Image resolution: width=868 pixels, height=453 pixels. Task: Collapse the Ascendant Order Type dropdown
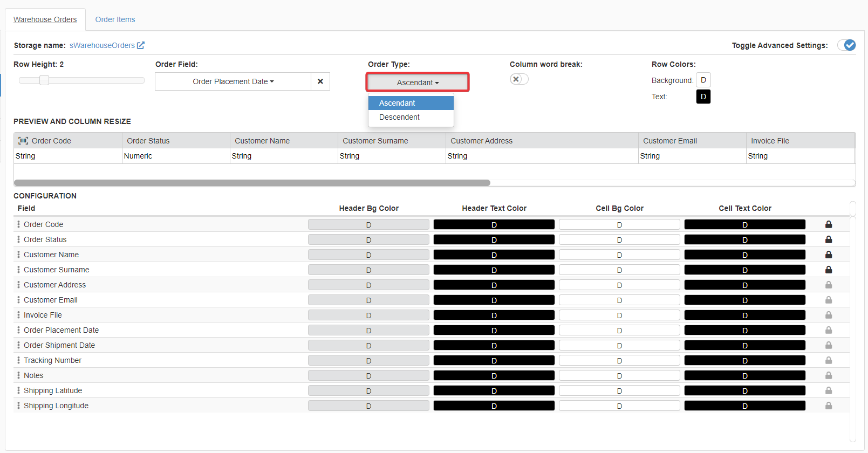(418, 83)
